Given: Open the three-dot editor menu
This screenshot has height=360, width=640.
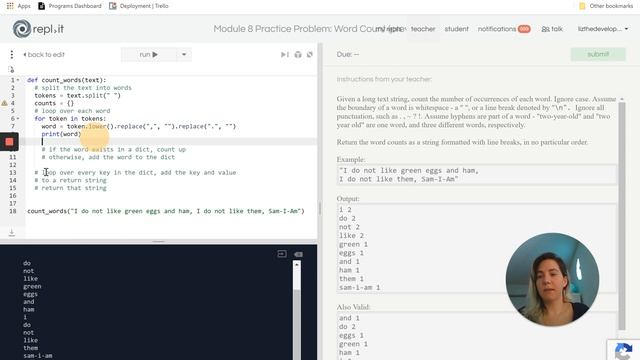Looking at the screenshot, I should [x=11, y=54].
